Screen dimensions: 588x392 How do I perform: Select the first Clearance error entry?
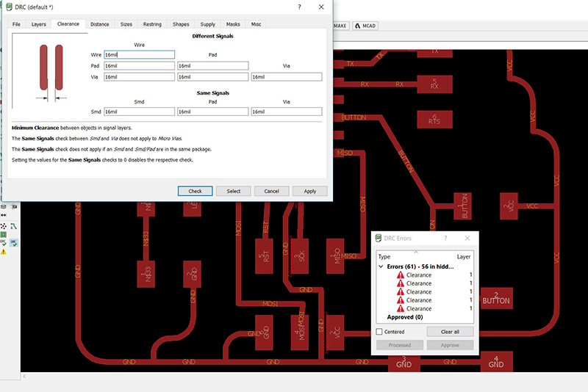(419, 275)
